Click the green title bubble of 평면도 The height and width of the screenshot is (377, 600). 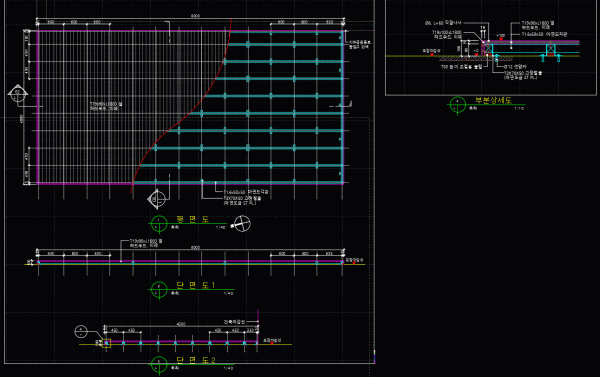coord(159,224)
